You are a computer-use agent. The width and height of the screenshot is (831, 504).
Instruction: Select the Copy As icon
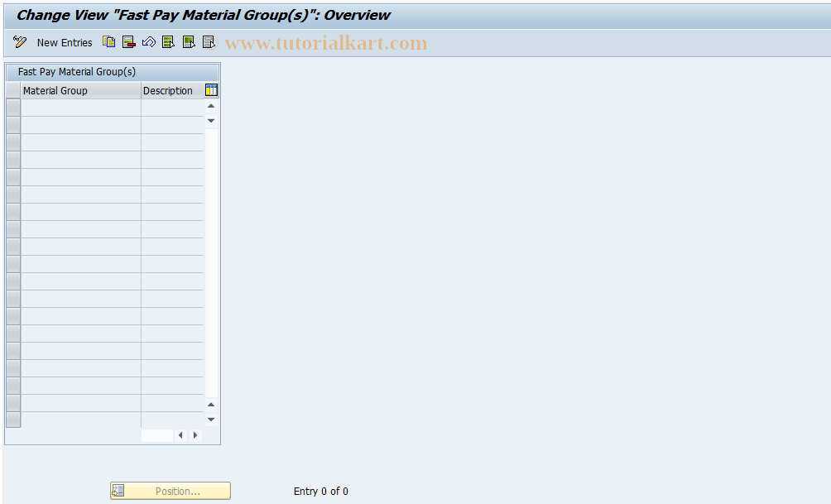108,41
